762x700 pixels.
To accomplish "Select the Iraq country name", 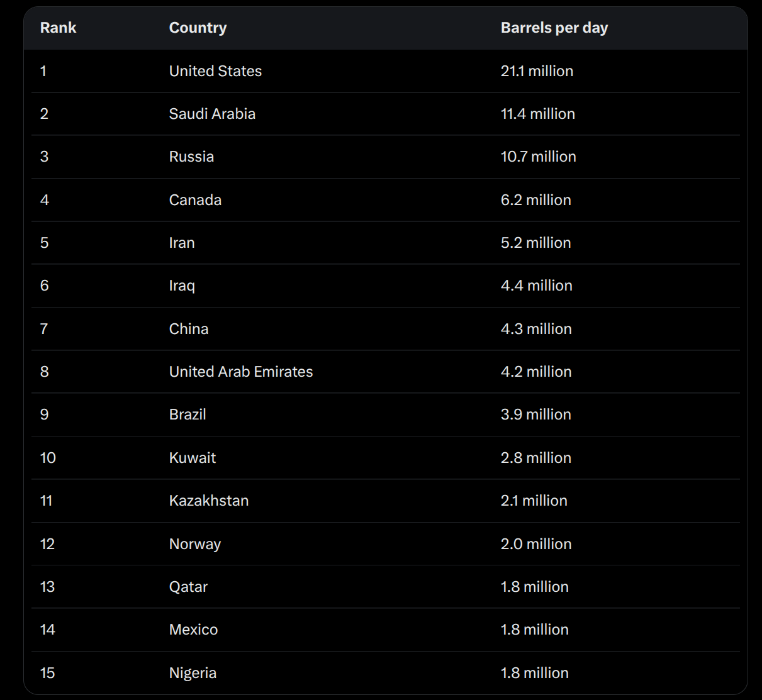I will [182, 286].
